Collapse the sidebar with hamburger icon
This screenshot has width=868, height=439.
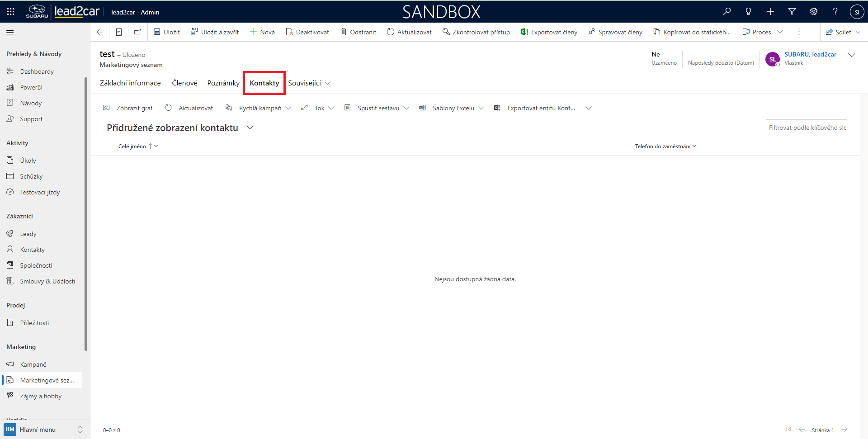pyautogui.click(x=10, y=32)
